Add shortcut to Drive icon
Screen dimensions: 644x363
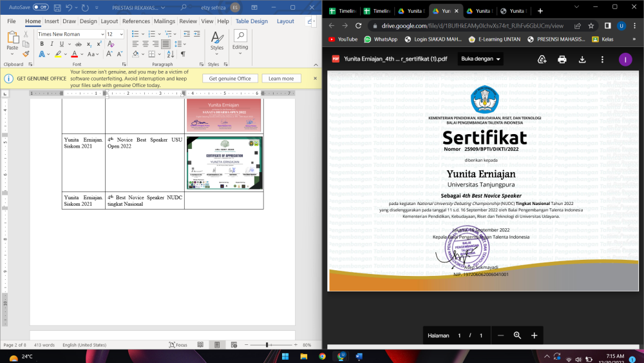point(542,59)
